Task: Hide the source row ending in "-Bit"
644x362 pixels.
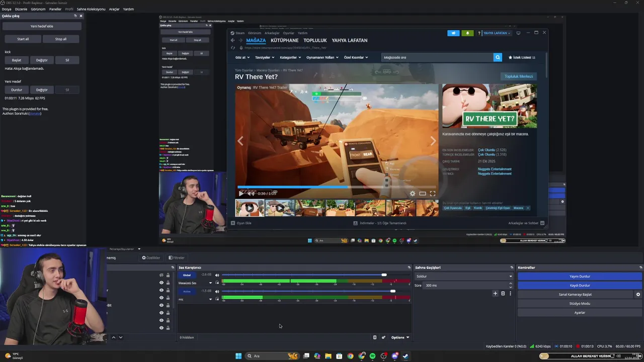Action: click(162, 305)
